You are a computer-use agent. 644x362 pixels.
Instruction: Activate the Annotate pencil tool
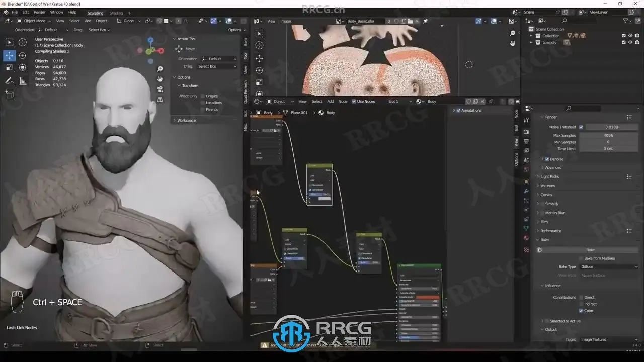[10, 80]
